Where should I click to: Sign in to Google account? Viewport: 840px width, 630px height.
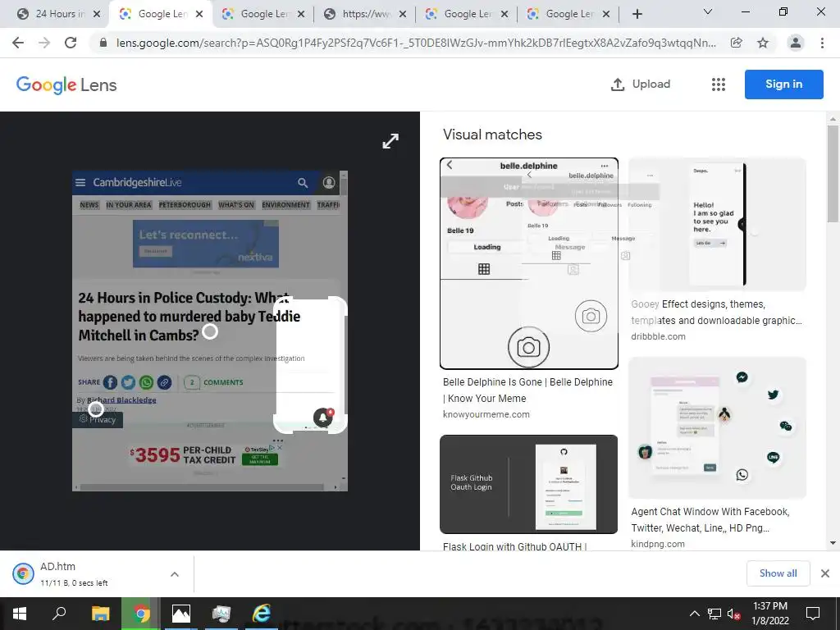tap(783, 84)
